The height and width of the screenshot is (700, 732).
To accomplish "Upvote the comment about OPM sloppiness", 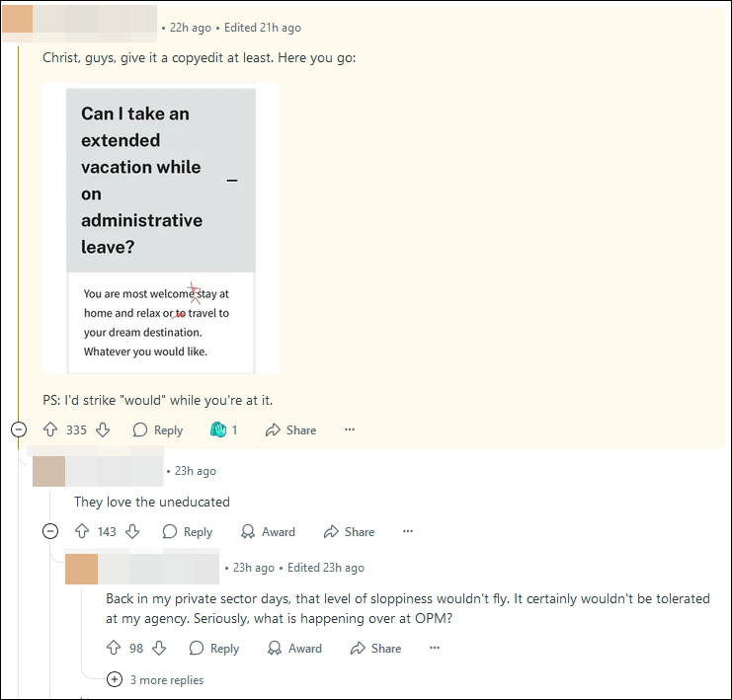I will [114, 649].
